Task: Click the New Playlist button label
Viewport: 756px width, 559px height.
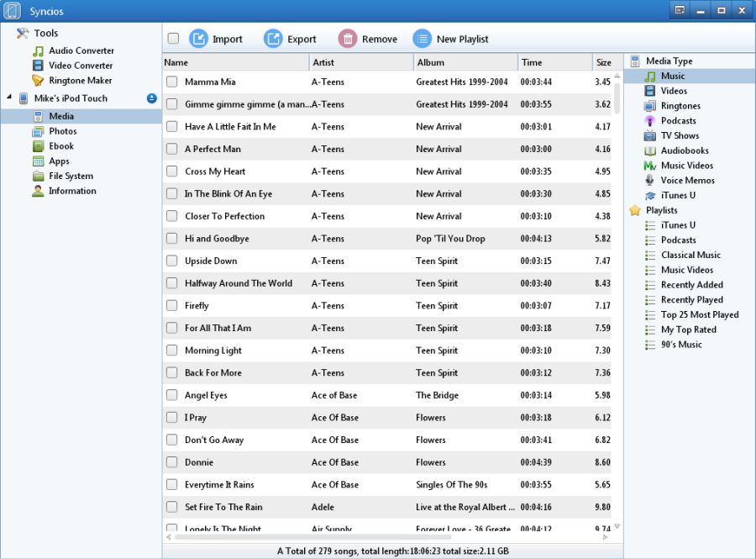Action: [462, 39]
